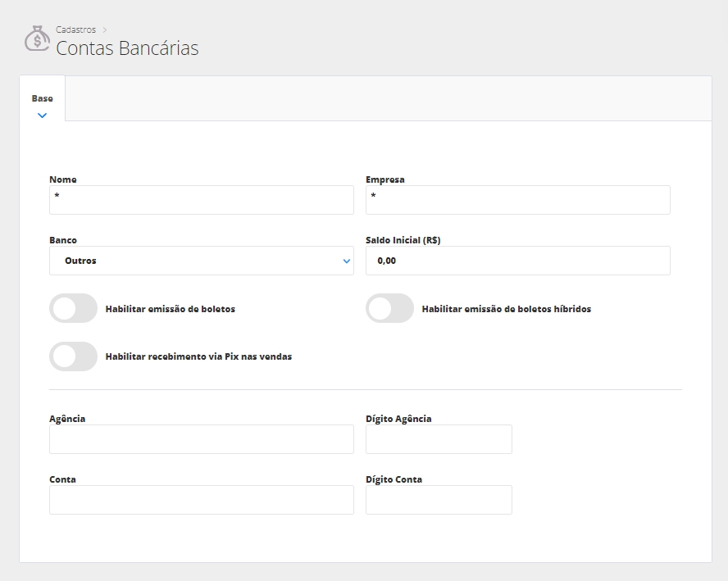Screen dimensions: 728x581
Task: Click the Contas Bancárias page title
Action: 127,48
